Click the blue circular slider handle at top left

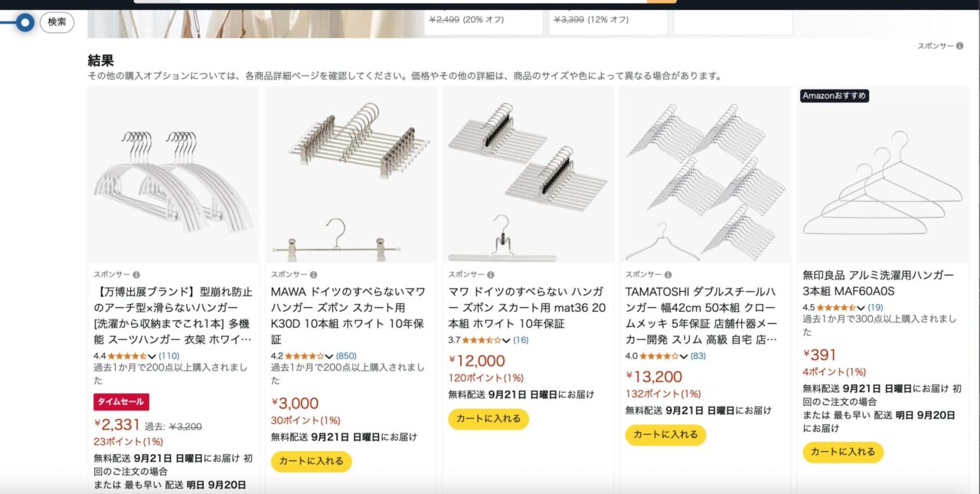click(25, 23)
